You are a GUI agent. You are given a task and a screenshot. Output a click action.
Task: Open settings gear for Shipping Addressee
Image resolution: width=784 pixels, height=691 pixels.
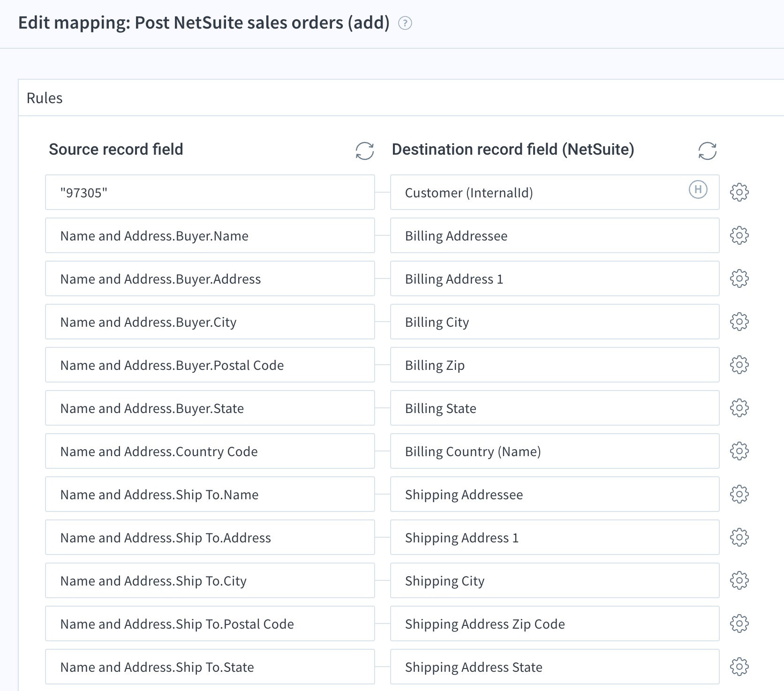[739, 494]
